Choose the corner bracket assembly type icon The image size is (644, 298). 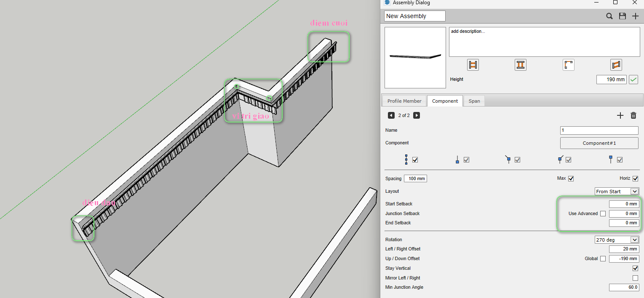pyautogui.click(x=569, y=65)
